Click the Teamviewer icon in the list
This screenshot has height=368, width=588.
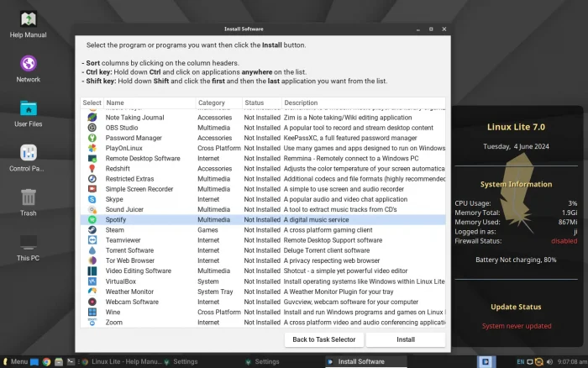pos(92,239)
